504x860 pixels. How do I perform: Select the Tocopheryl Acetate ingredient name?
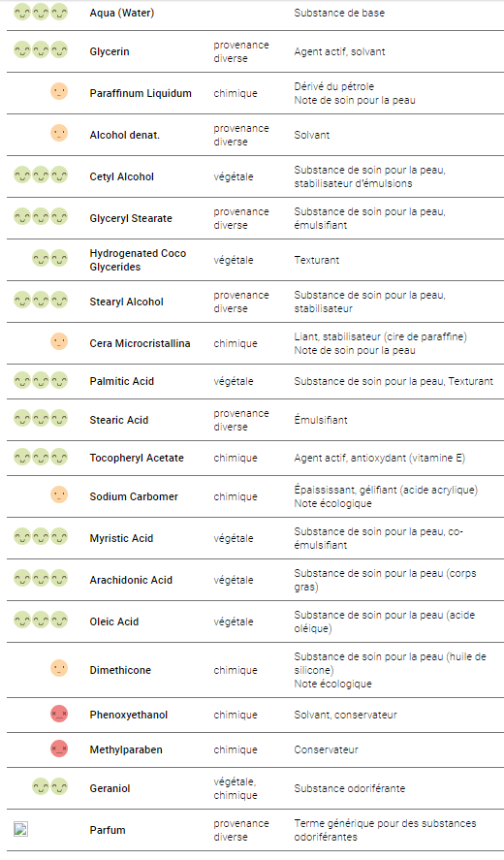click(x=137, y=458)
